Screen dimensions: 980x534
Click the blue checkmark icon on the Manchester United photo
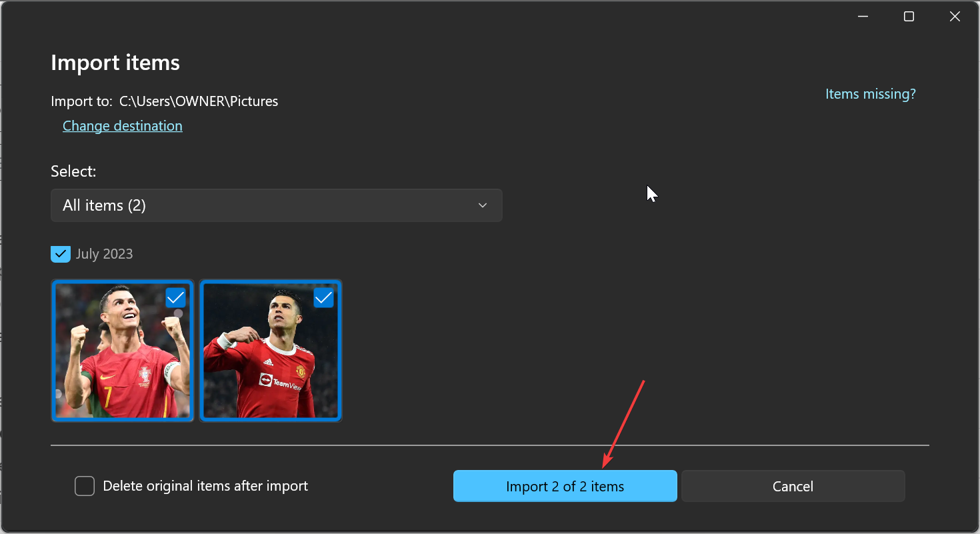coord(323,298)
